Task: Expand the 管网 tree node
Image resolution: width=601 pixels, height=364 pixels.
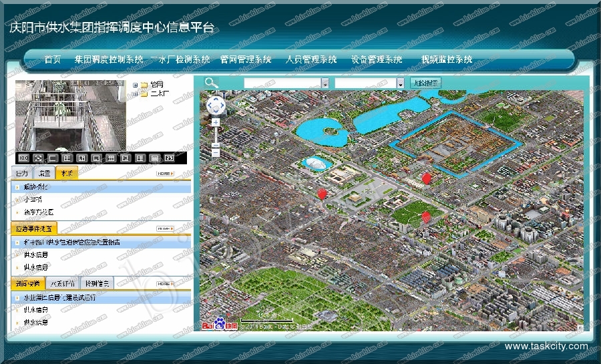Action: click(x=136, y=85)
